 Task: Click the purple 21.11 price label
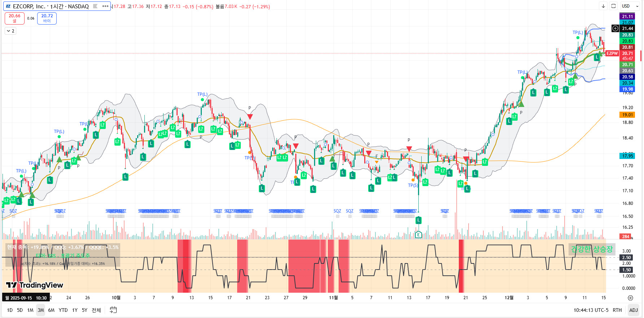pyautogui.click(x=627, y=16)
